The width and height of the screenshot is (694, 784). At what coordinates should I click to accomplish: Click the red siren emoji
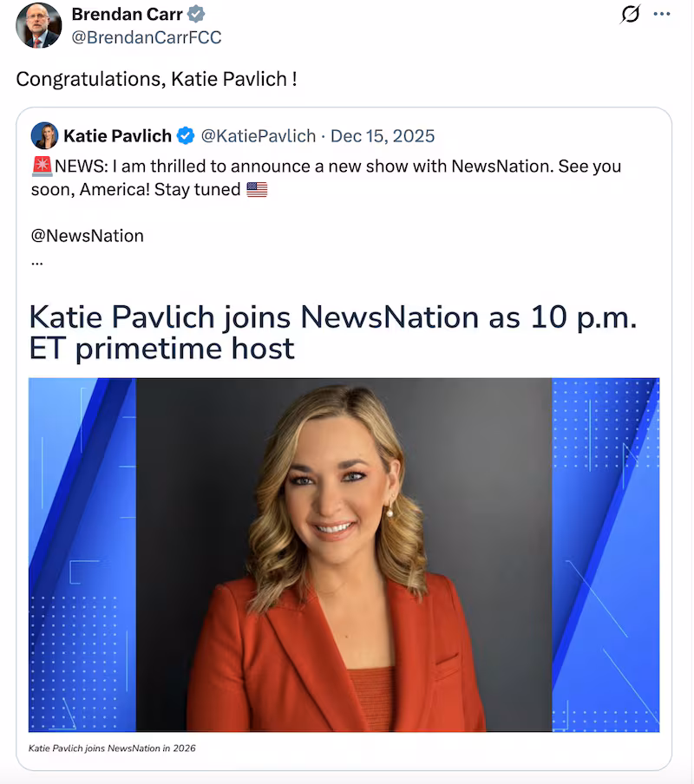coord(42,167)
